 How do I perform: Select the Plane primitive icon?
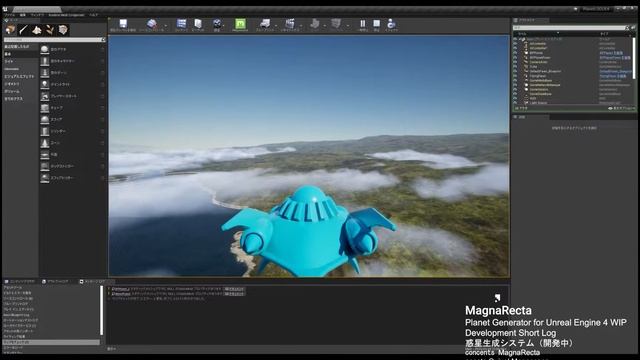[x=44, y=155]
